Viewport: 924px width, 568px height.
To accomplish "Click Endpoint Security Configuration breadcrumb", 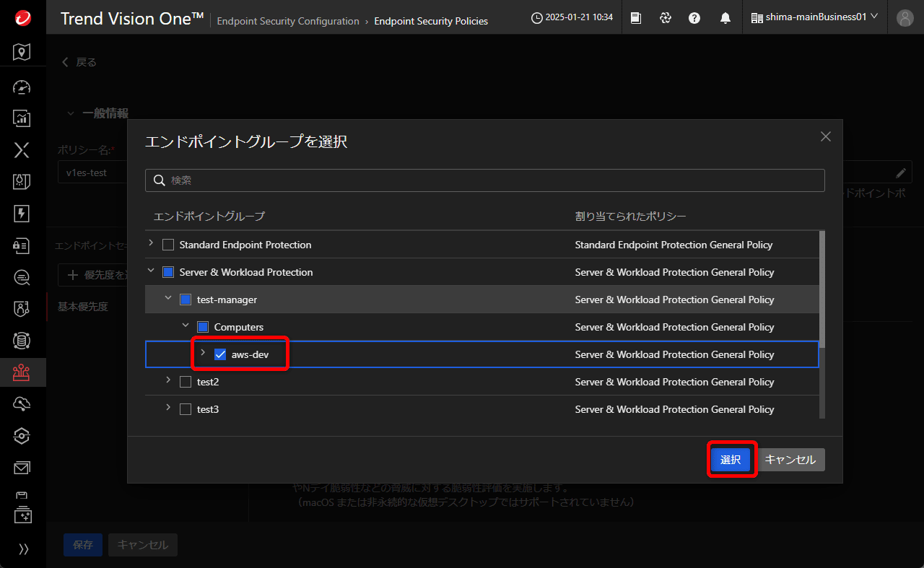I will coord(288,22).
